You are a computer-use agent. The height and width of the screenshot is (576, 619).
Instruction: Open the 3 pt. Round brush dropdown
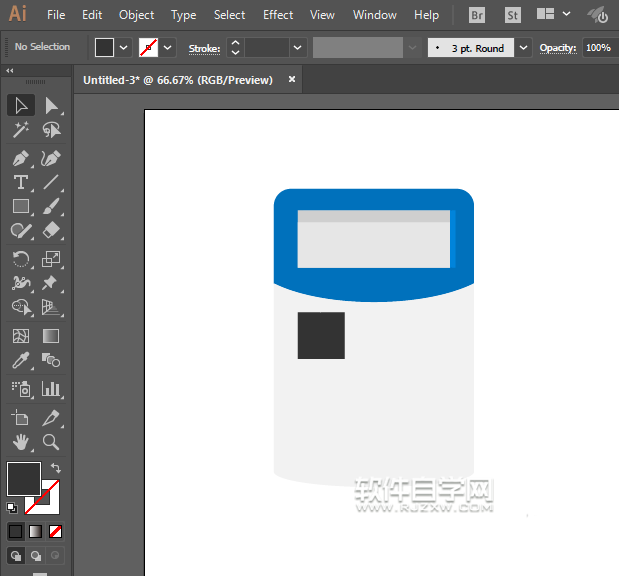coord(524,48)
